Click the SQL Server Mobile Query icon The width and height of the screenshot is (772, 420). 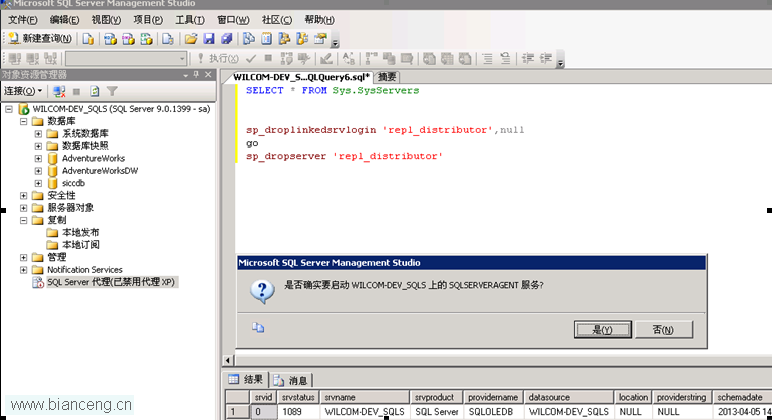pyautogui.click(x=168, y=38)
